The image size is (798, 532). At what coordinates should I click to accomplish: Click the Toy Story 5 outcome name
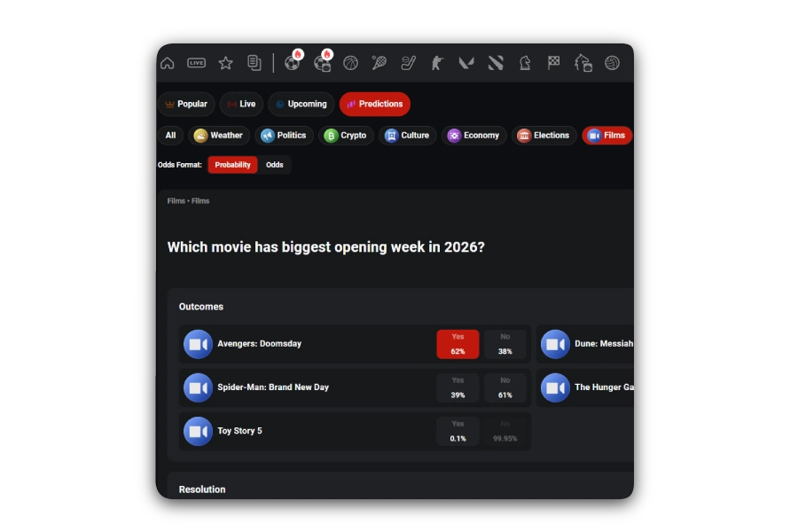(x=239, y=431)
